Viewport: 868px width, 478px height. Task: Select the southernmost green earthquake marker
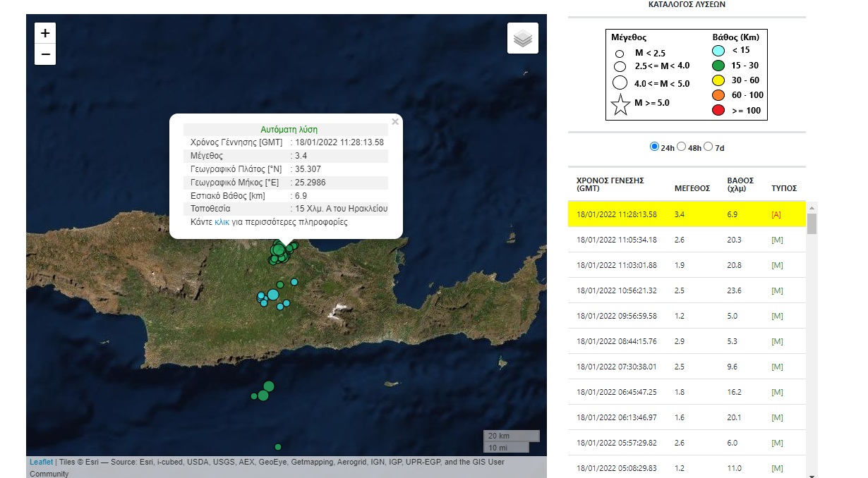tap(278, 446)
